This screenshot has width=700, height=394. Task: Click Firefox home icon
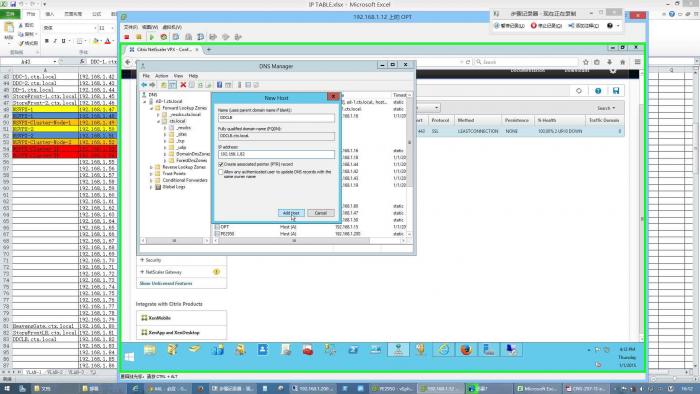(623, 62)
